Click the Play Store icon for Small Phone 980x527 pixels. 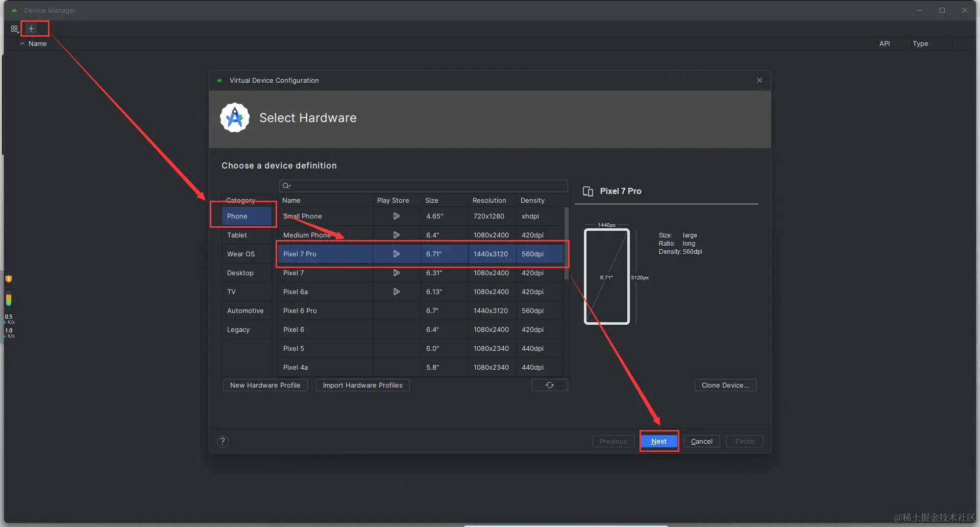pyautogui.click(x=396, y=216)
